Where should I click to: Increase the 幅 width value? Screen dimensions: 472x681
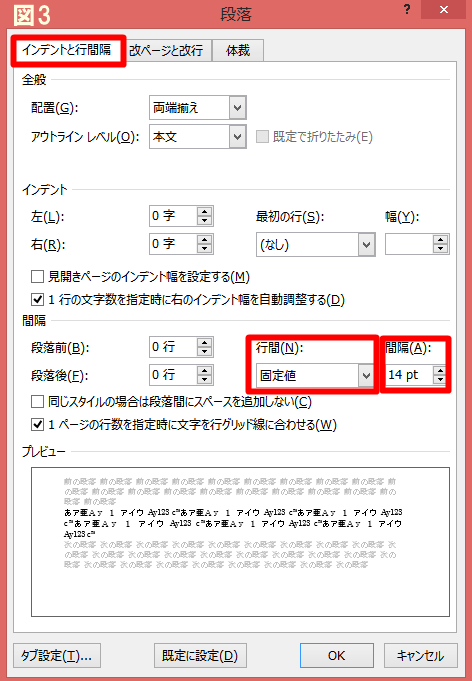point(440,240)
